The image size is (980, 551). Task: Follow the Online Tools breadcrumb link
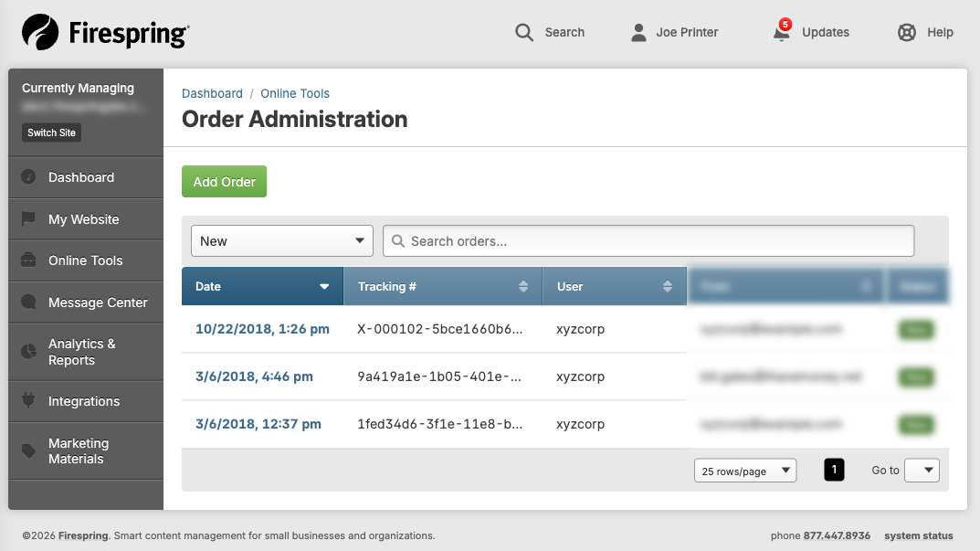(295, 93)
